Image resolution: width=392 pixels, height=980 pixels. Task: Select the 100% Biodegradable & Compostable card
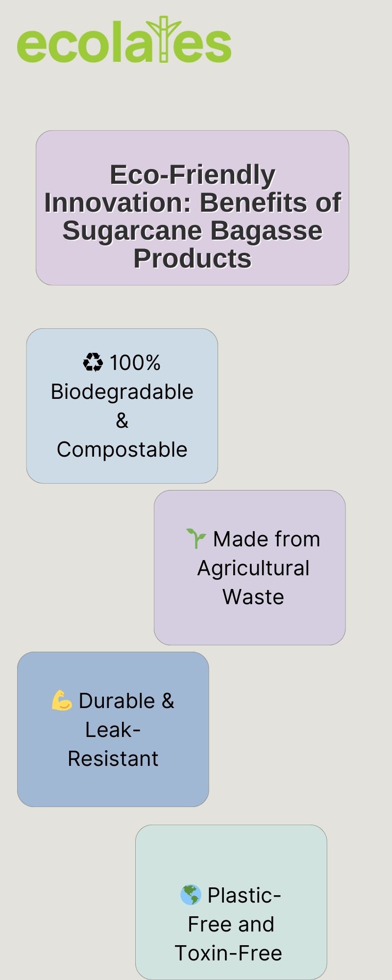click(122, 406)
